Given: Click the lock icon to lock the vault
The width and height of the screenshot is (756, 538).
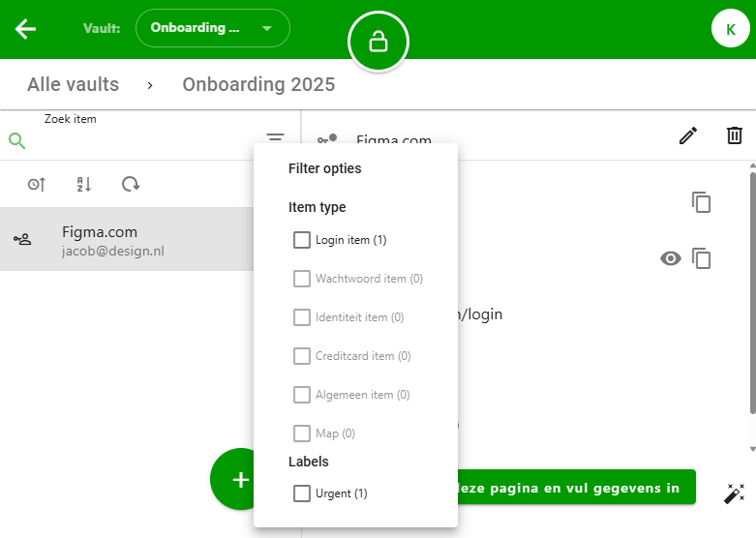Looking at the screenshot, I should [378, 42].
